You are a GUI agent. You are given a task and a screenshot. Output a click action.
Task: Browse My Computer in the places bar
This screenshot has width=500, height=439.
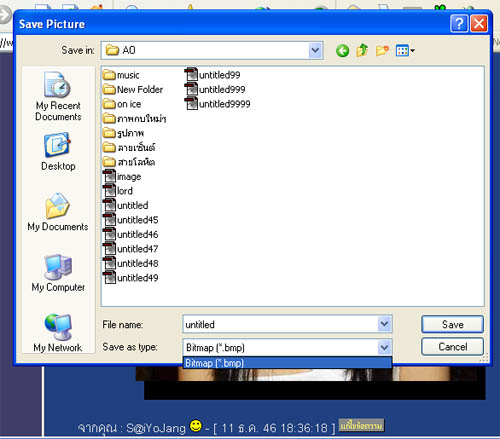[58, 273]
